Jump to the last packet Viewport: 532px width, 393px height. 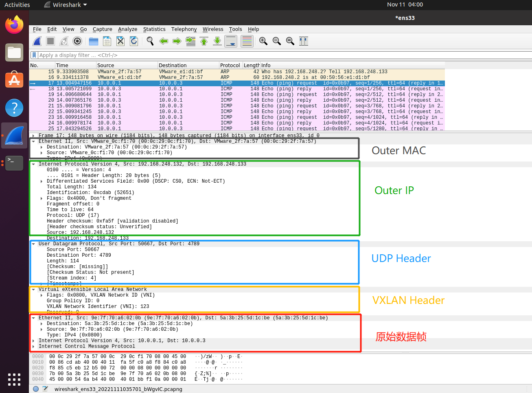coord(217,41)
